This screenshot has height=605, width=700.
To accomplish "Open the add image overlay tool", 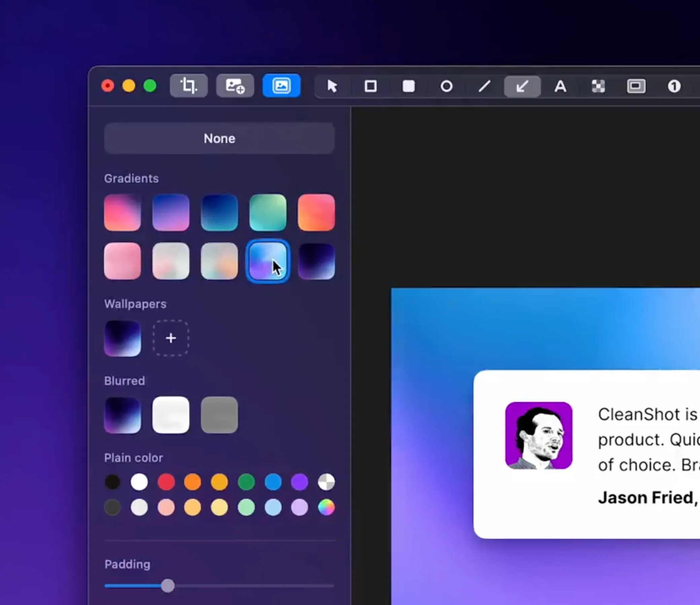I will click(x=235, y=86).
